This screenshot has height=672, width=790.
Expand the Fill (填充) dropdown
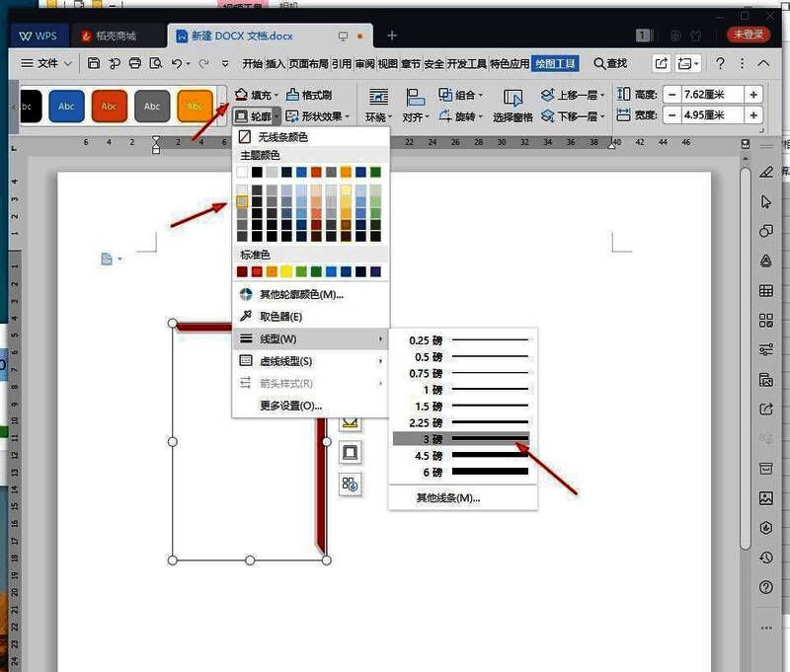point(276,95)
